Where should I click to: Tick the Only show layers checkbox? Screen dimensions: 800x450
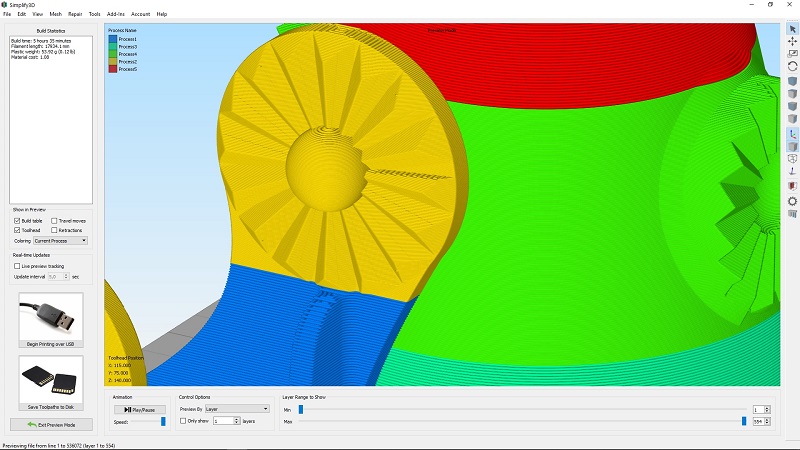183,421
